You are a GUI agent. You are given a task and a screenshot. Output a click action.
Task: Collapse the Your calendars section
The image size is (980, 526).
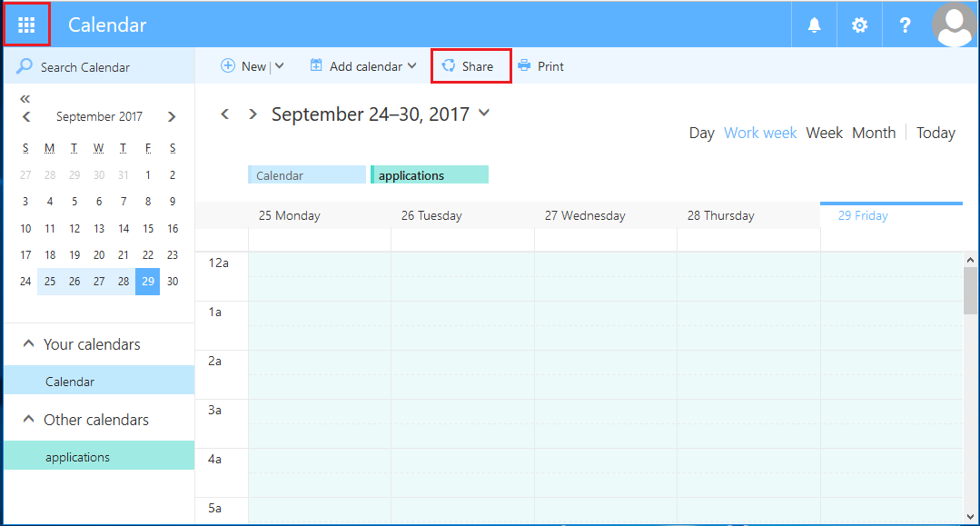click(28, 343)
